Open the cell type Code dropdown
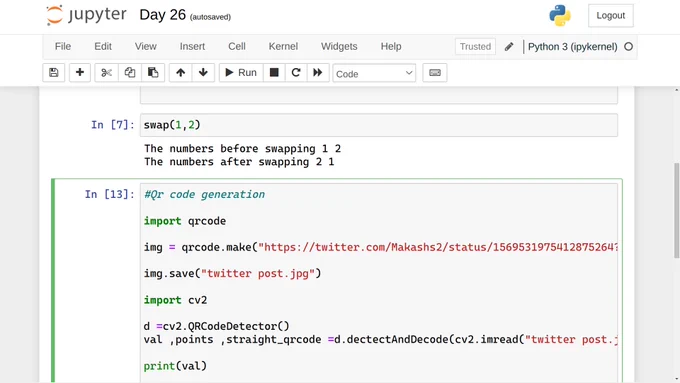Screen dimensions: 680x383 374,73
